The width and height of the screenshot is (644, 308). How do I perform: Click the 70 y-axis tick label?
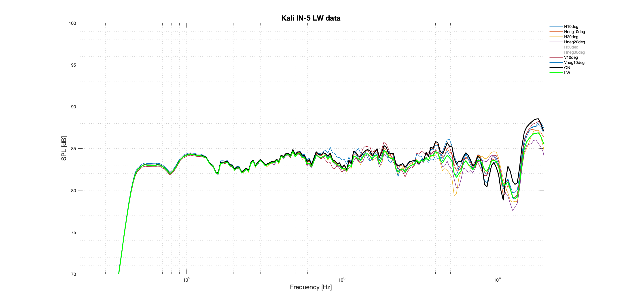[x=73, y=274]
